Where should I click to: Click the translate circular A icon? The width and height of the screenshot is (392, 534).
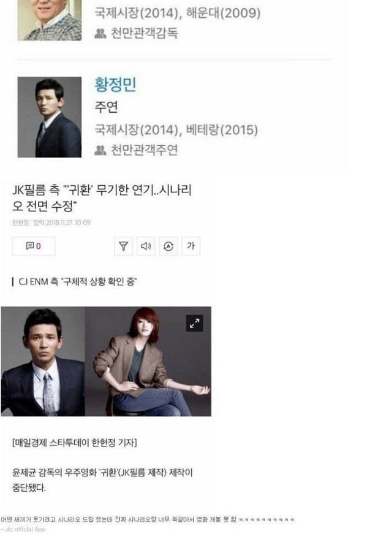pos(168,246)
